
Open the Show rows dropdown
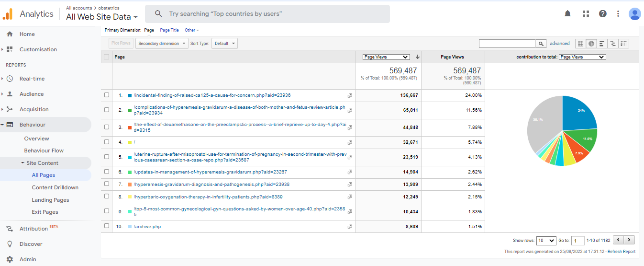click(546, 241)
